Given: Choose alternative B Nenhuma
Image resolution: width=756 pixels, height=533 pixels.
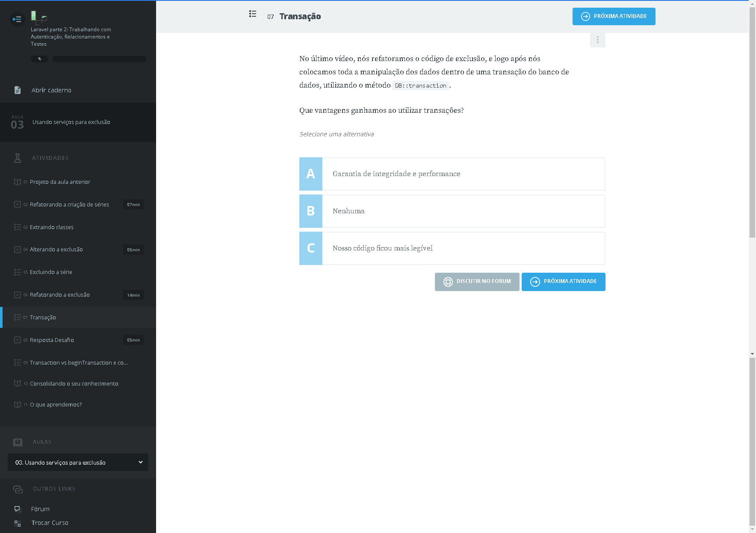Looking at the screenshot, I should click(452, 211).
